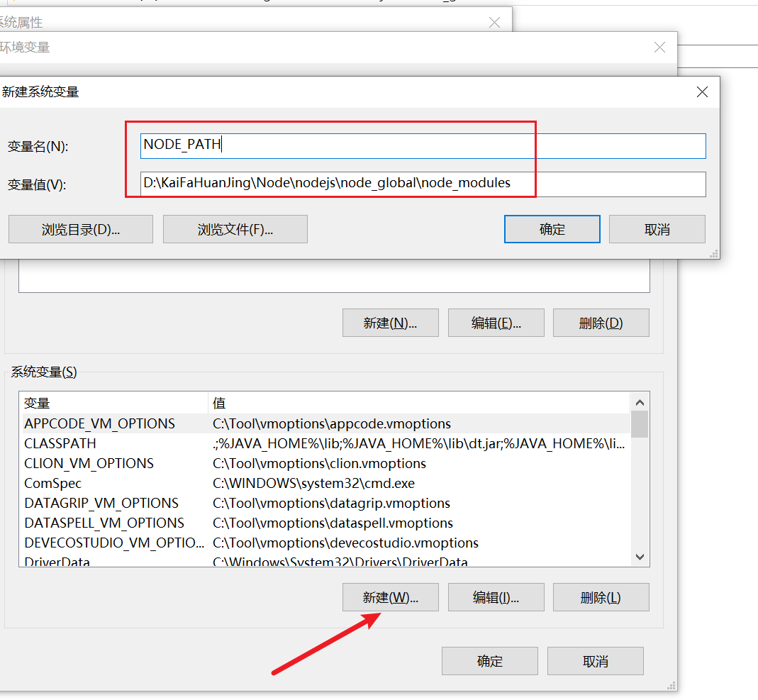
Task: Click 浏览目录(D)... button
Action: (x=81, y=229)
